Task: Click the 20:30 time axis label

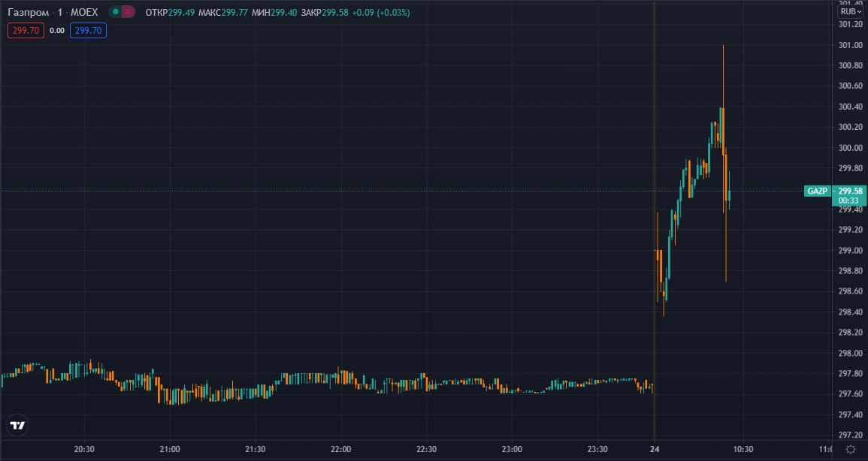Action: [84, 450]
